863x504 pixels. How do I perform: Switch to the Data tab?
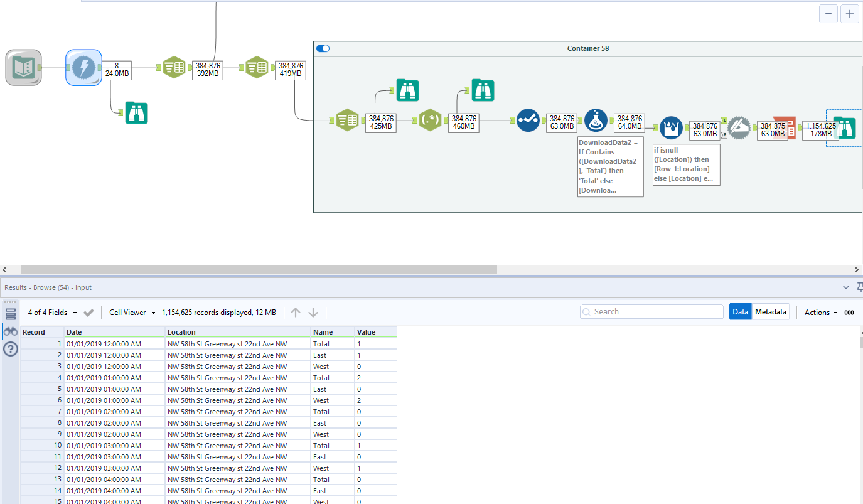740,312
